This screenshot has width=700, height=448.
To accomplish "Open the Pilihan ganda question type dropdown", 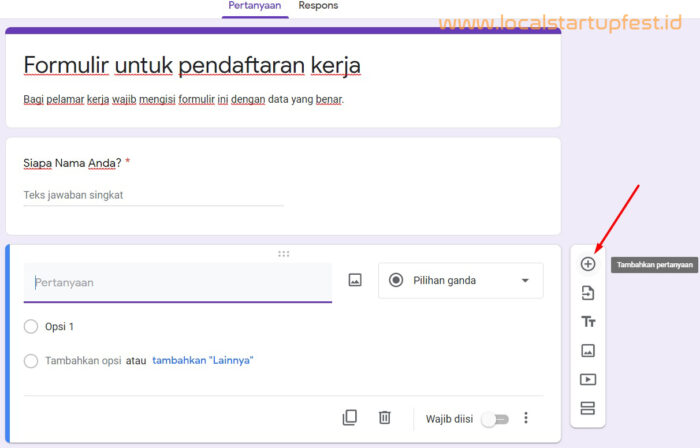I will (460, 281).
